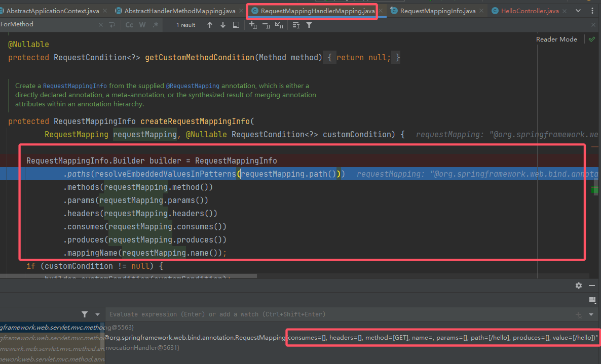
Task: Open the search filter options
Action: pyautogui.click(x=309, y=25)
